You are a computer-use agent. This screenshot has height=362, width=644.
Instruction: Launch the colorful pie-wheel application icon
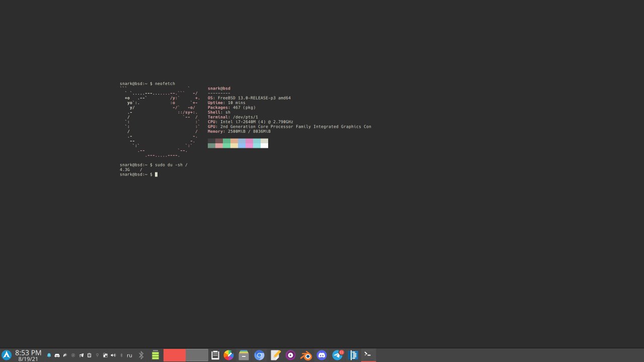click(x=228, y=355)
